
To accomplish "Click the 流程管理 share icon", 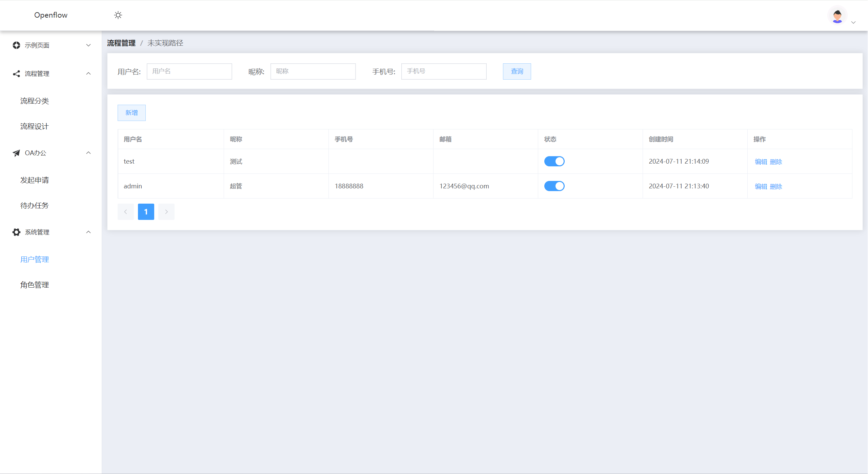I will (16, 74).
